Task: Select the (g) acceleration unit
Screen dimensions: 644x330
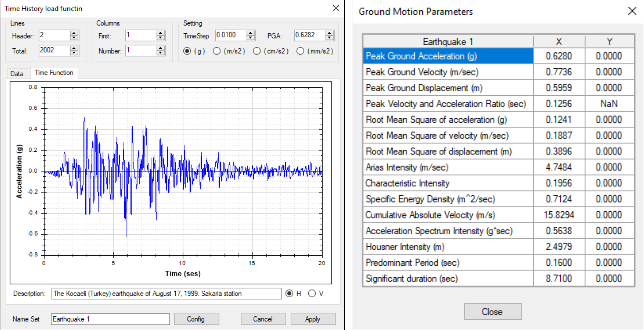Action: tap(187, 51)
